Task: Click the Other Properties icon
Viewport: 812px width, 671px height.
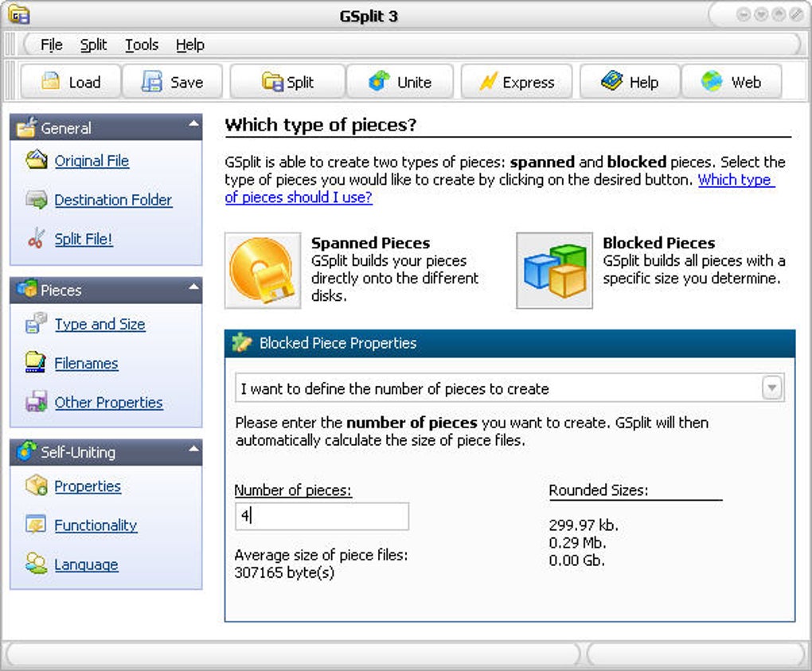Action: 37,401
